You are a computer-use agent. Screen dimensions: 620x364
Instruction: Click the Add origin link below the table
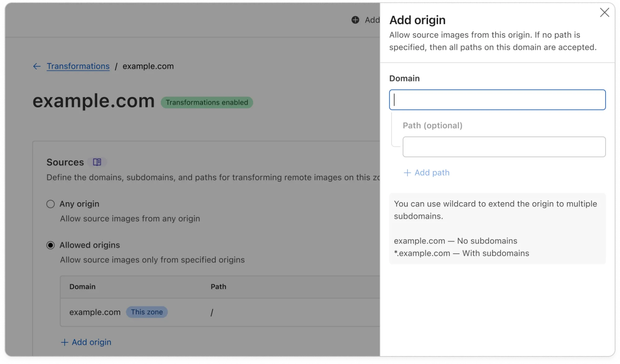pyautogui.click(x=91, y=342)
